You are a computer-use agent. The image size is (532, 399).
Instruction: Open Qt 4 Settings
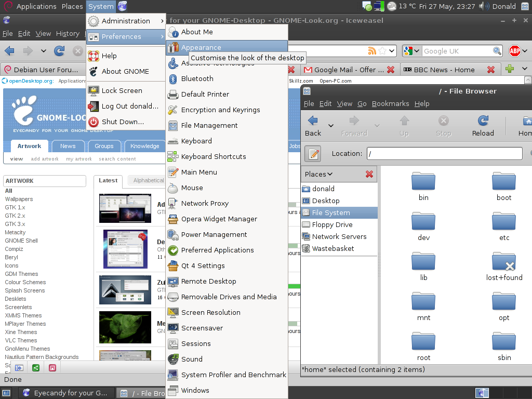(227, 266)
